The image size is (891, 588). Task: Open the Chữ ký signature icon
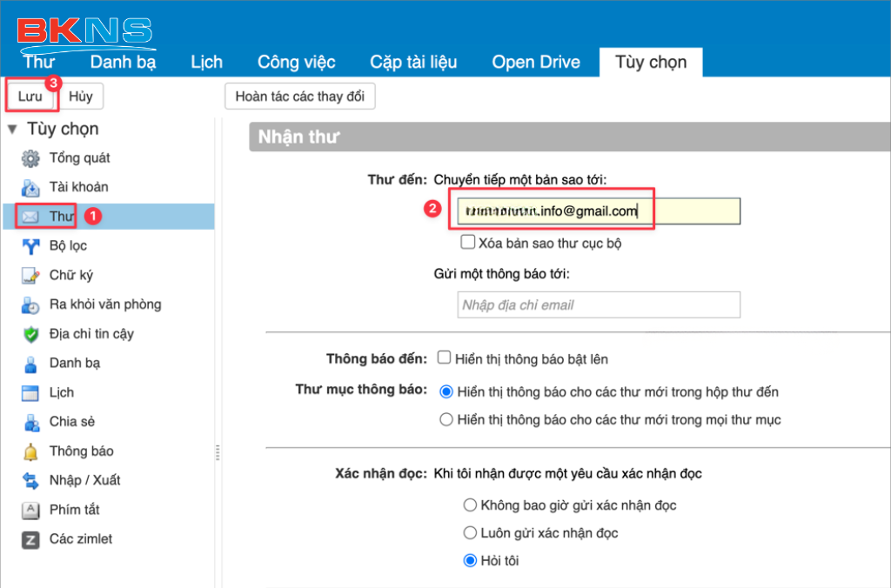pyautogui.click(x=30, y=276)
